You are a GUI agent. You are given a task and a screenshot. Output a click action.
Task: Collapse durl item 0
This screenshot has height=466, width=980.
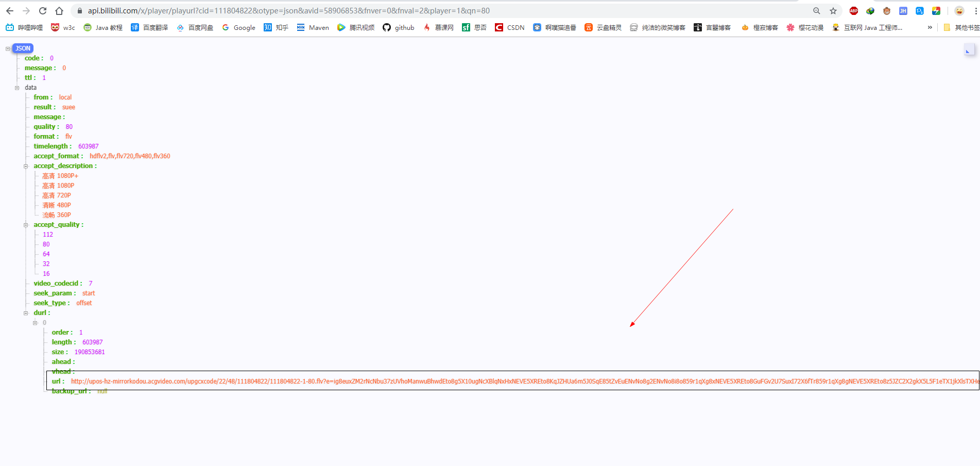pyautogui.click(x=35, y=323)
